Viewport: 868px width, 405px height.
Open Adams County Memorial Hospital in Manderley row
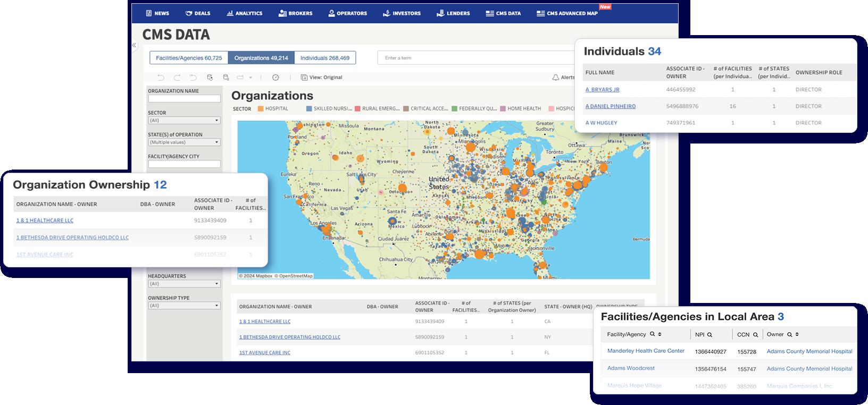click(x=809, y=351)
